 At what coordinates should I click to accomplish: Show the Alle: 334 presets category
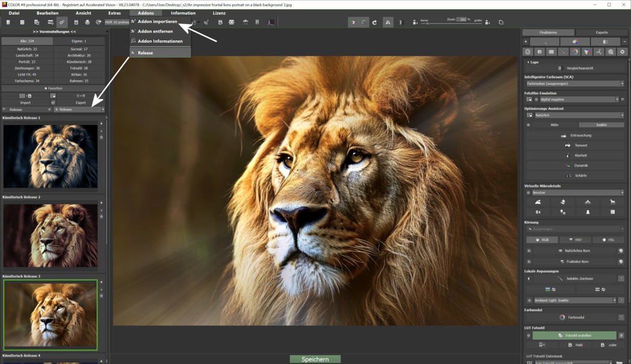[27, 41]
